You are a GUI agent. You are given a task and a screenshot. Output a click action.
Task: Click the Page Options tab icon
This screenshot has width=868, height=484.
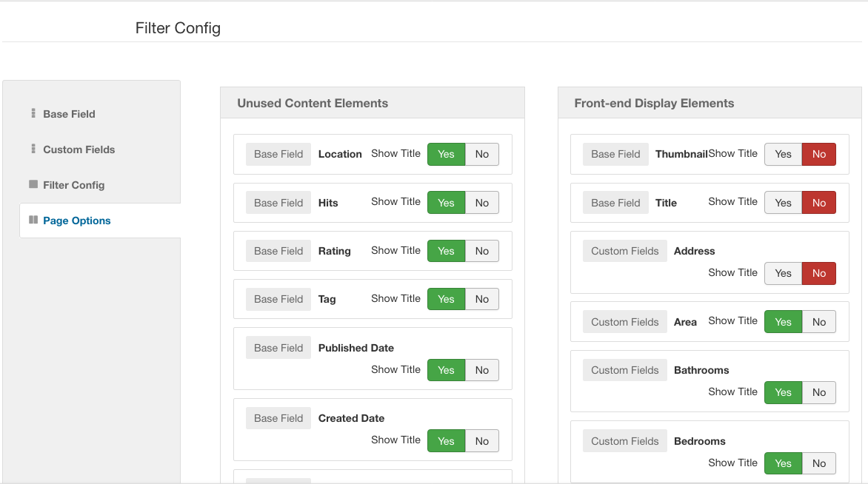point(33,220)
